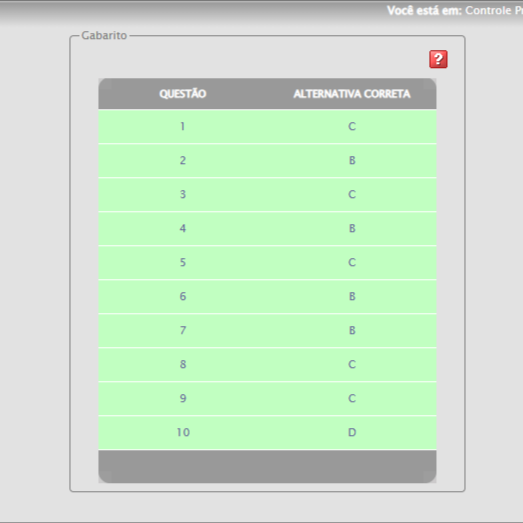Click the 'Você está em:' breadcrumb label
This screenshot has height=523, width=523.
424,11
